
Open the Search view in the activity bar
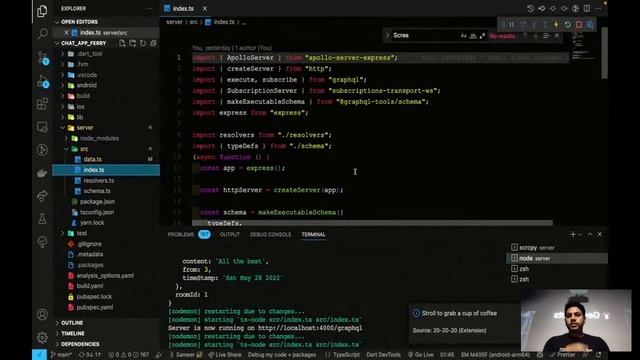click(x=42, y=33)
